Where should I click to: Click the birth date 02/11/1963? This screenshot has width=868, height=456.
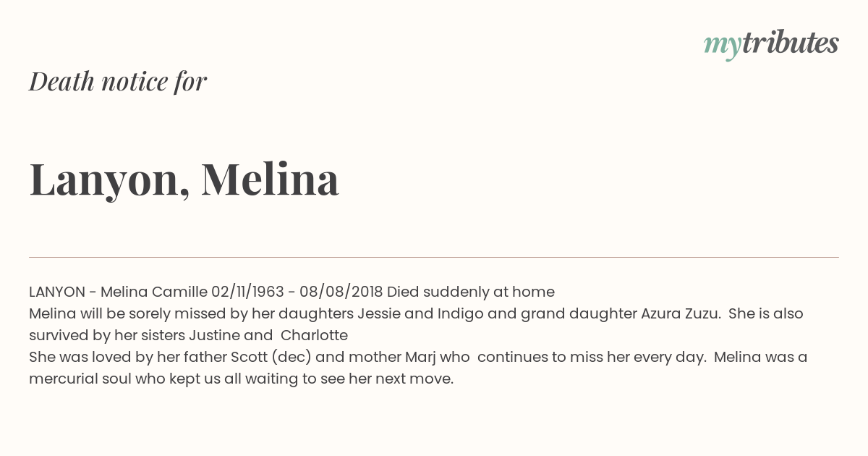point(247,292)
